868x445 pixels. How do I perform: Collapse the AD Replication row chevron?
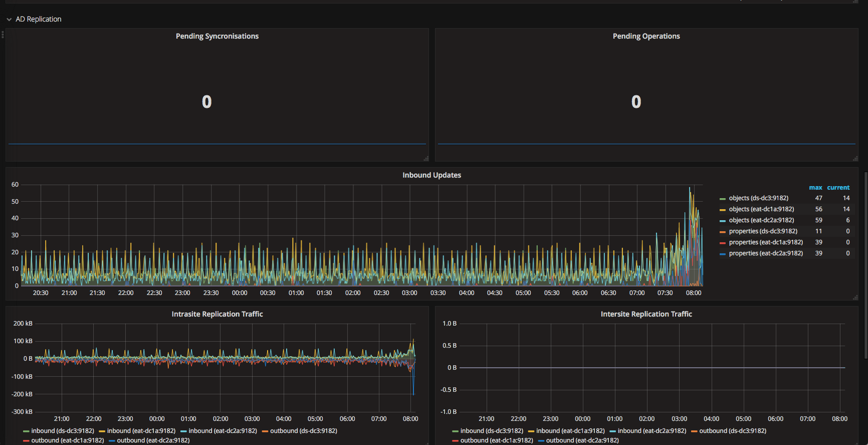pos(9,20)
